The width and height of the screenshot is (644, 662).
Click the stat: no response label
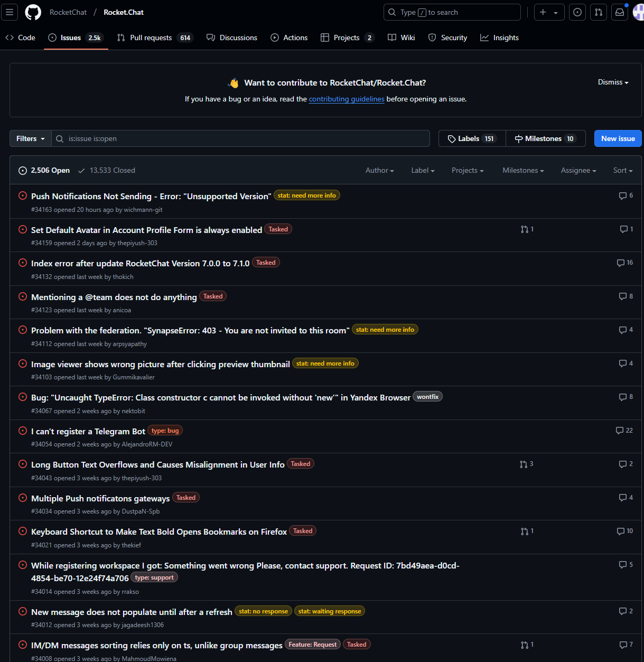click(x=263, y=611)
